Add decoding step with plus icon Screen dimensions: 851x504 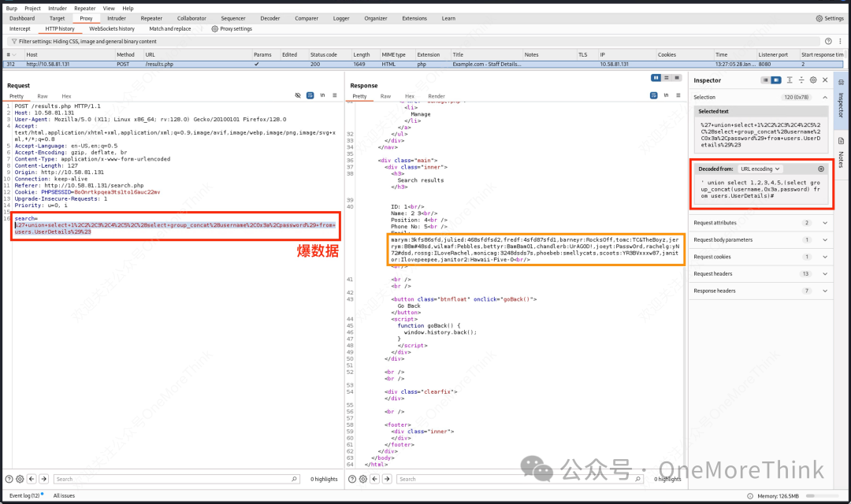[821, 169]
